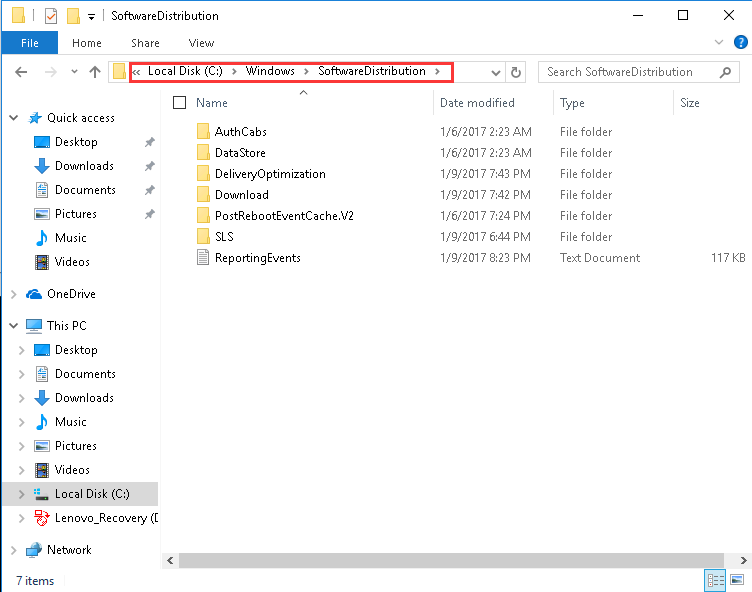752x592 pixels.
Task: Open Pictures under Quick access
Action: (x=76, y=214)
